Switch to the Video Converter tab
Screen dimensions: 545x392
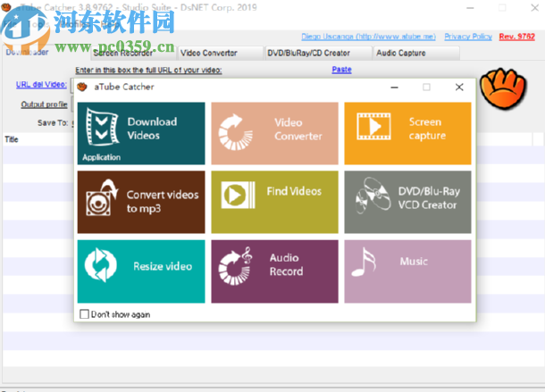click(x=221, y=54)
